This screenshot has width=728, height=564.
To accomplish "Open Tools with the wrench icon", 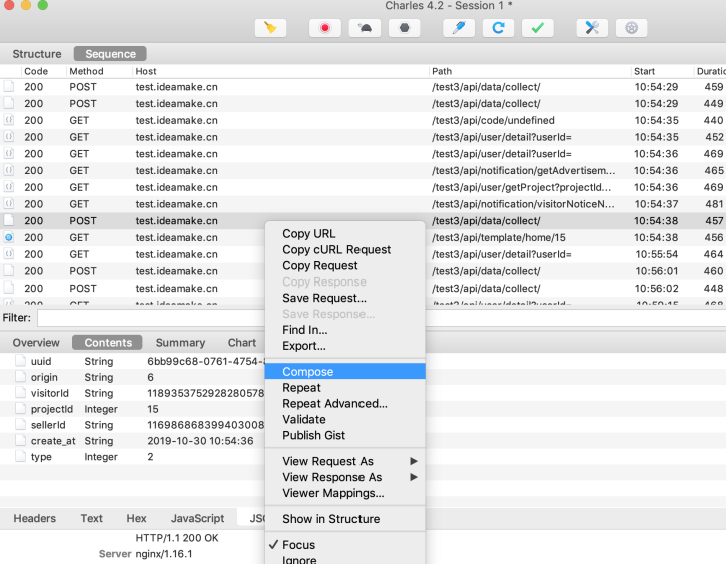I will click(592, 28).
